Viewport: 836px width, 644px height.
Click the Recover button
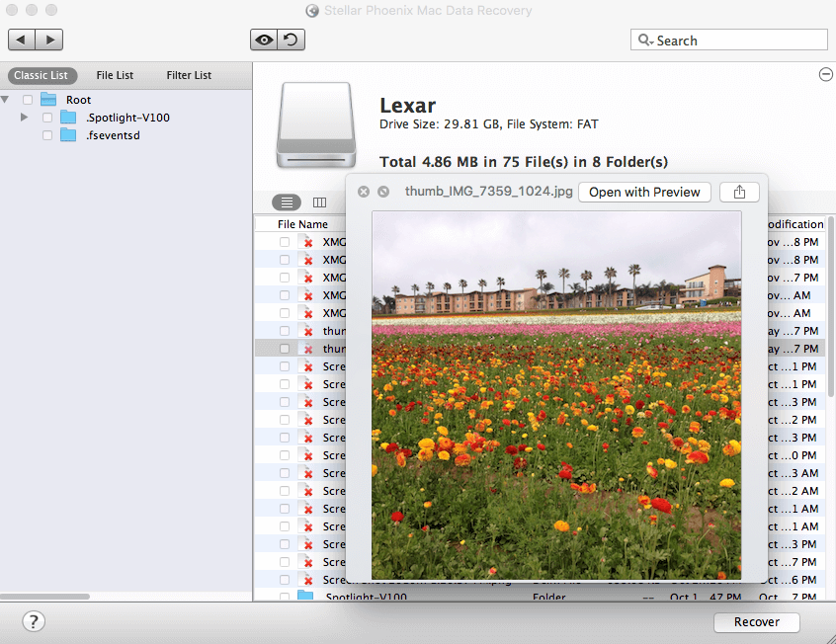pos(757,622)
